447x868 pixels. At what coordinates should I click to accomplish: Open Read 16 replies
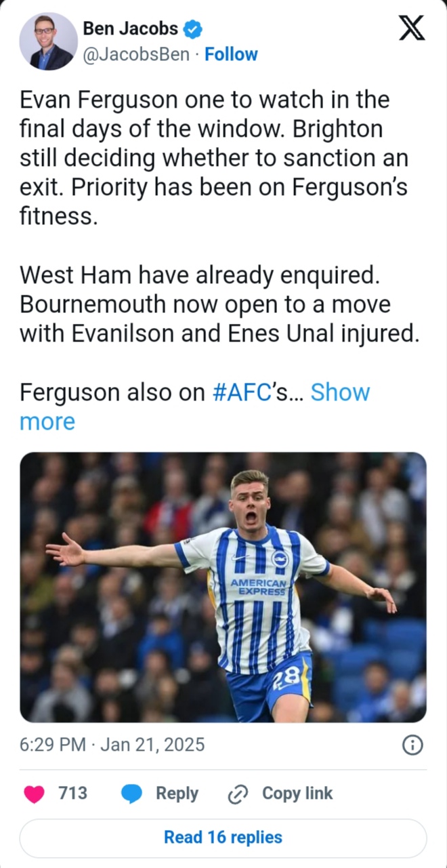(223, 838)
